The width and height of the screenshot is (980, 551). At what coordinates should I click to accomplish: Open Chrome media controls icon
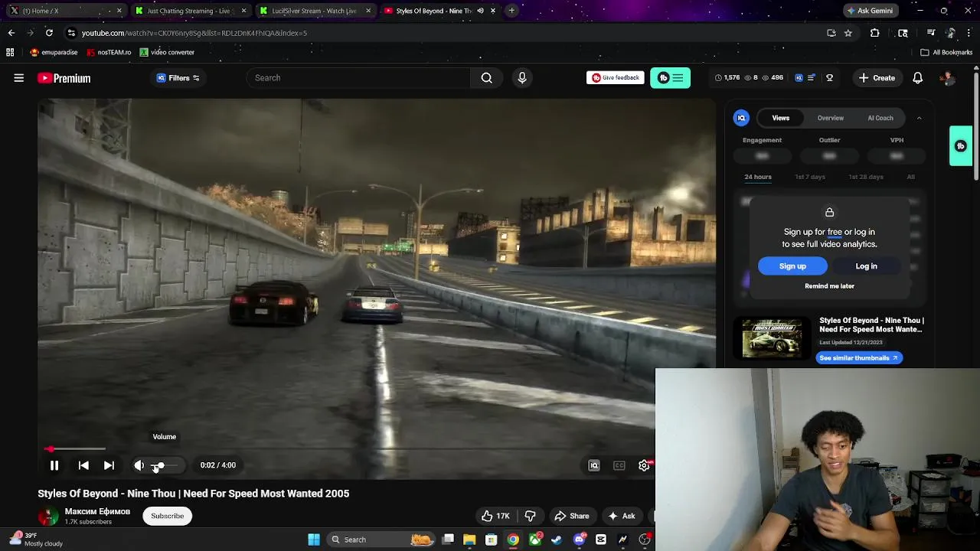931,33
